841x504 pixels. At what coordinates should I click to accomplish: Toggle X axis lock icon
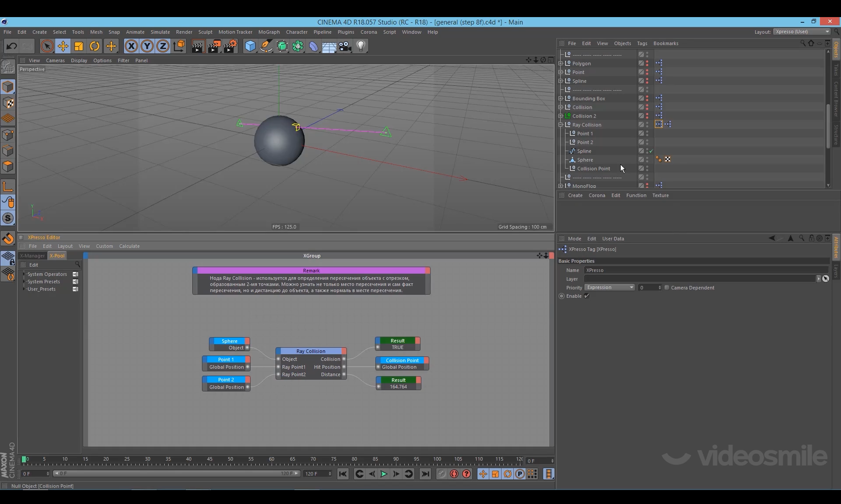pos(131,46)
